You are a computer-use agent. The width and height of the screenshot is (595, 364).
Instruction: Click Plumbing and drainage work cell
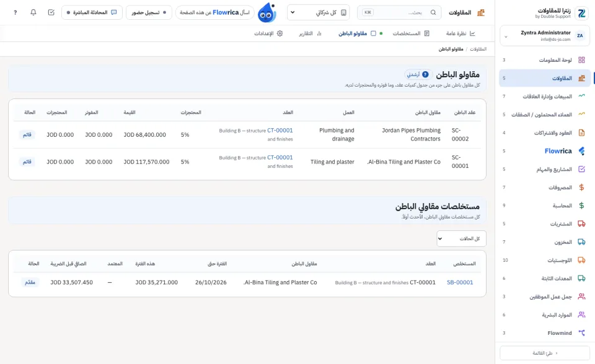click(x=337, y=134)
